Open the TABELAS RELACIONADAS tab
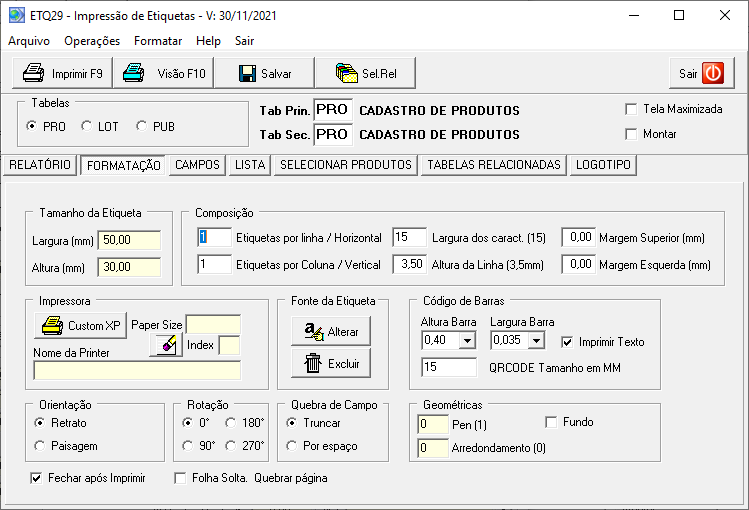The width and height of the screenshot is (749, 510). [494, 165]
